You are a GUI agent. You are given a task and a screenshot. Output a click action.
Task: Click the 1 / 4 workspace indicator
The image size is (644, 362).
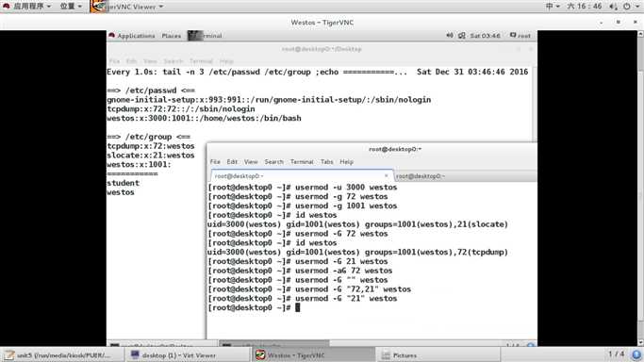pos(616,354)
